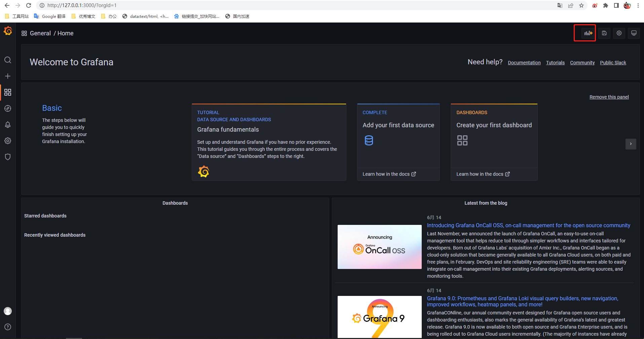Open the Alerting bell sidebar icon
644x339 pixels.
[x=8, y=125]
